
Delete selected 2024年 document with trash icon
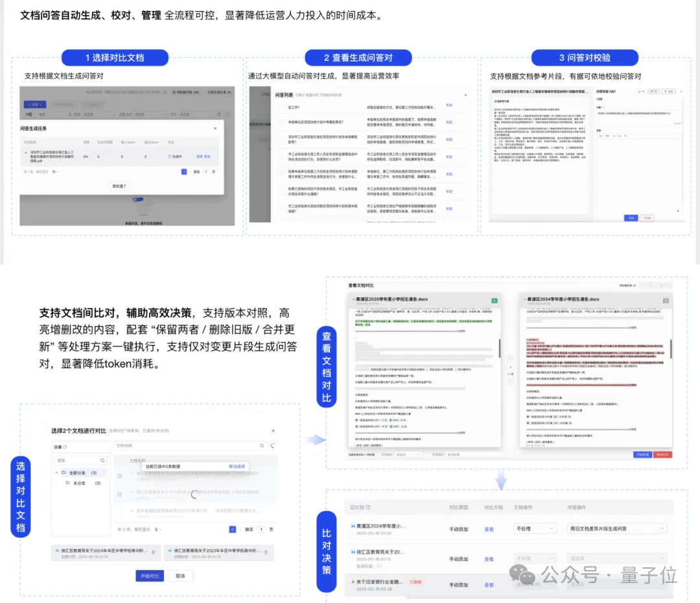(x=154, y=552)
